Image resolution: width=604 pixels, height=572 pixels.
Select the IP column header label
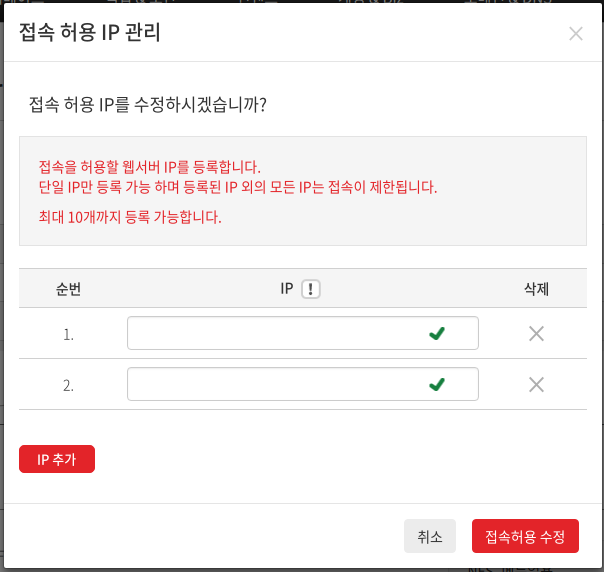[287, 289]
